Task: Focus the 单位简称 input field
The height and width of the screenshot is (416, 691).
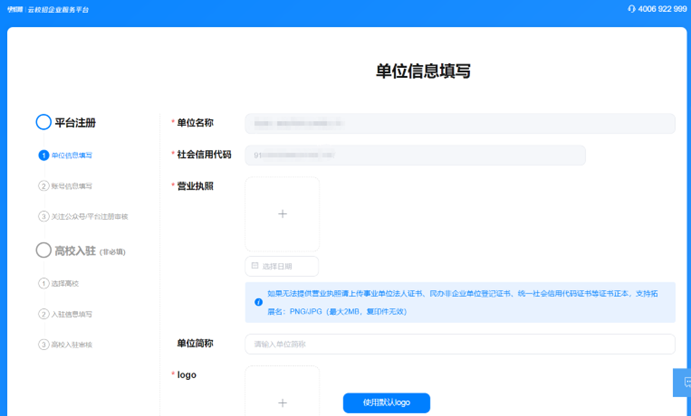Action: pyautogui.click(x=459, y=344)
